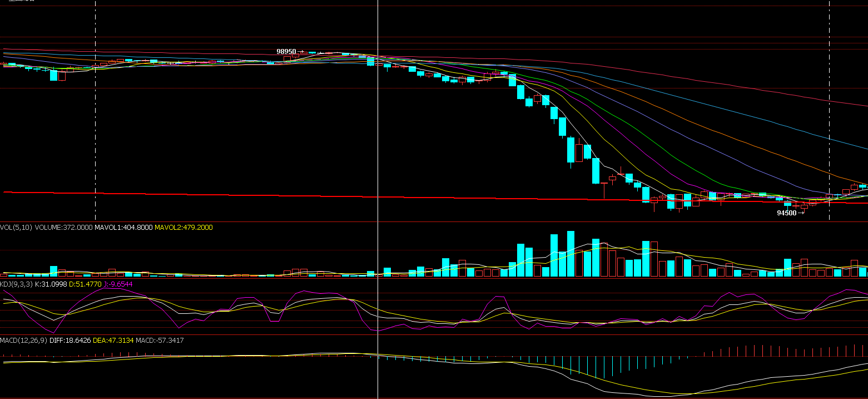Click the left dashed vertical session divider
The height and width of the screenshot is (399, 868).
point(96,139)
